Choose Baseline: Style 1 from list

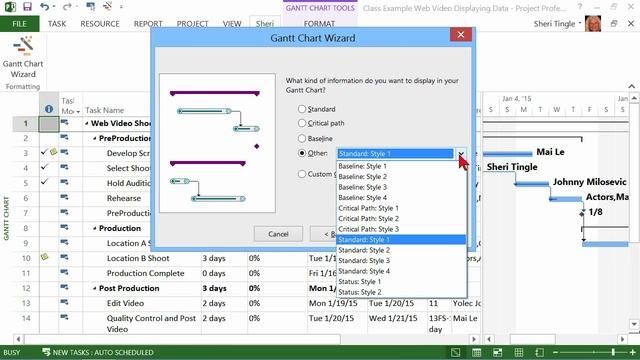click(401, 166)
